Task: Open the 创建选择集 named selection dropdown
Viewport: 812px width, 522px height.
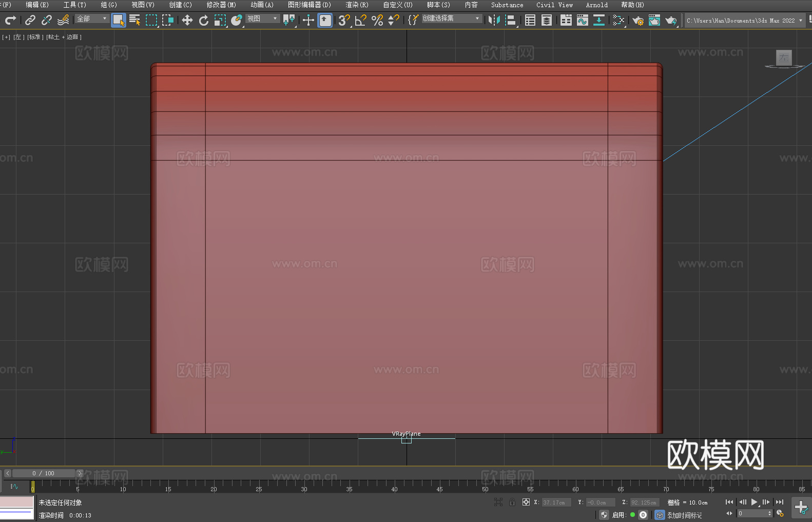Action: point(452,18)
